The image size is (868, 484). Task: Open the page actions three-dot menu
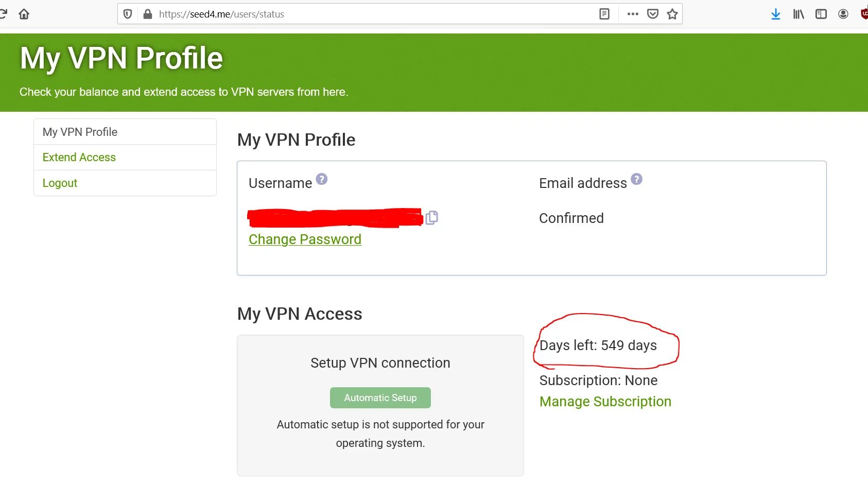click(633, 14)
